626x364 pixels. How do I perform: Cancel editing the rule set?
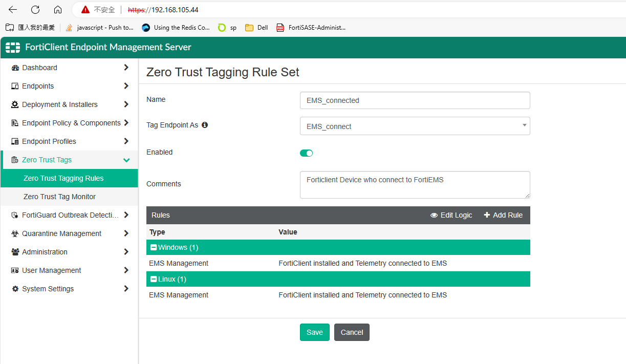click(x=352, y=332)
